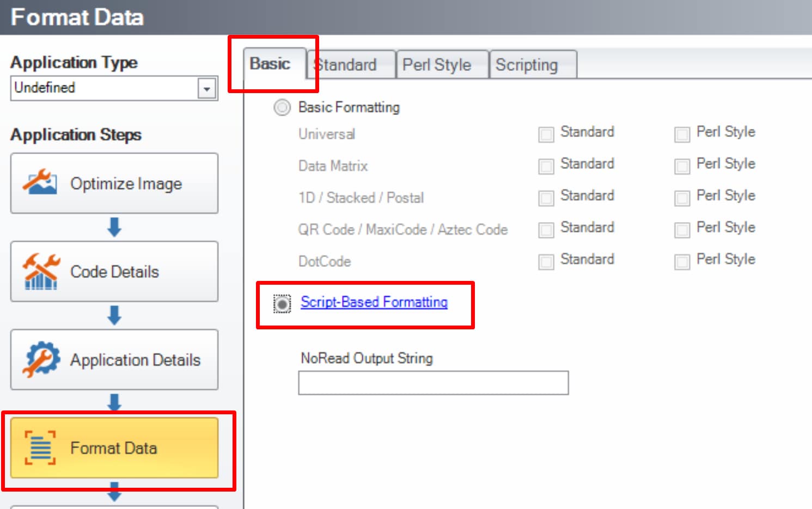812x509 pixels.
Task: Click the Format Data lines icon
Action: coord(40,447)
